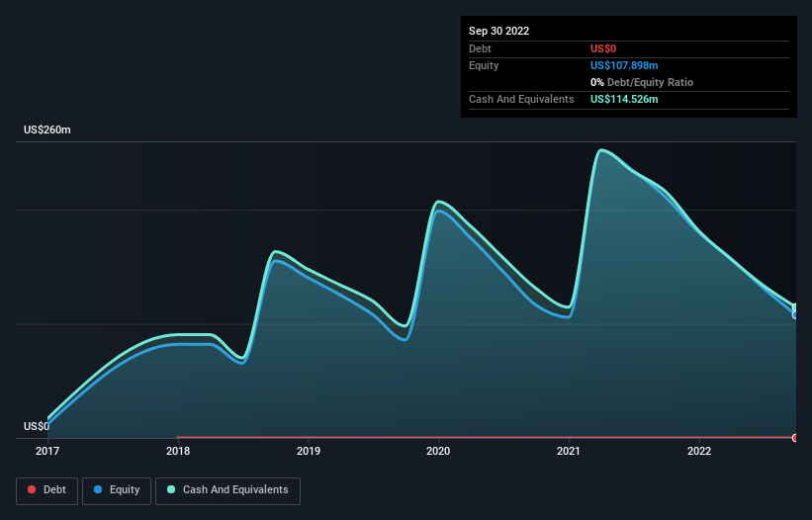Click the red US$0 debt value
The height and width of the screenshot is (520, 812).
click(603, 48)
